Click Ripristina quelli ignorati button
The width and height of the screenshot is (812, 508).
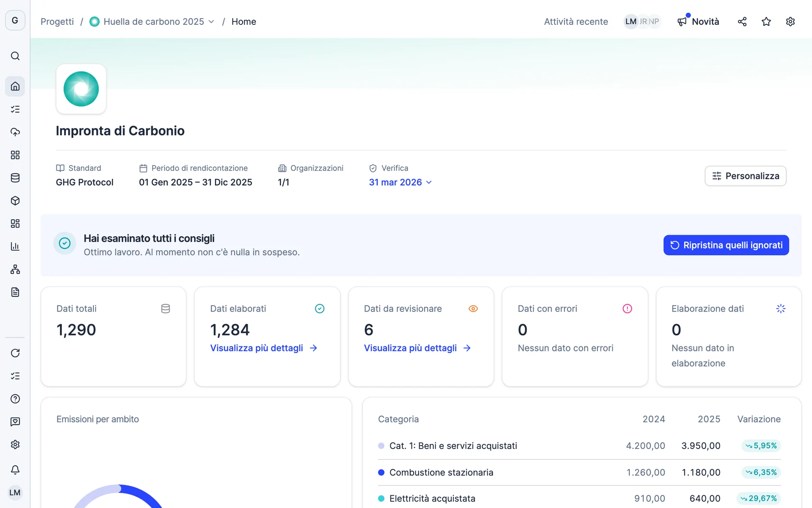pyautogui.click(x=726, y=245)
